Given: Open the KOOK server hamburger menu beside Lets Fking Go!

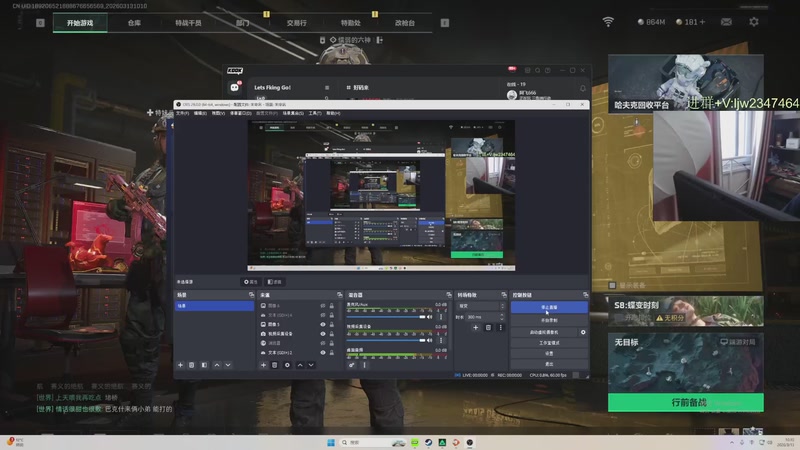Looking at the screenshot, I should [327, 88].
